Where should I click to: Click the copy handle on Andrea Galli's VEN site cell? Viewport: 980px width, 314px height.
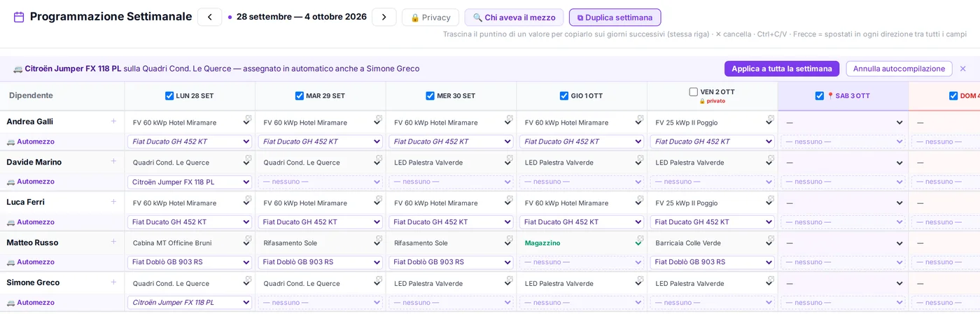(771, 118)
